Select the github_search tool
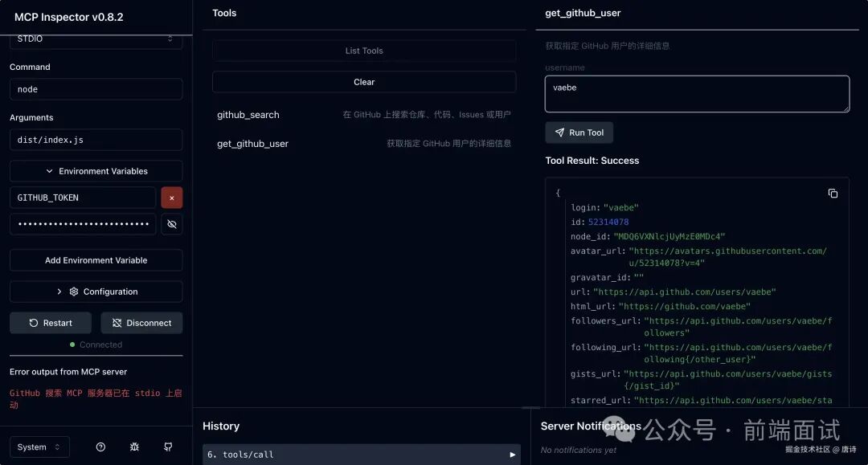The height and width of the screenshot is (465, 868). pyautogui.click(x=364, y=115)
